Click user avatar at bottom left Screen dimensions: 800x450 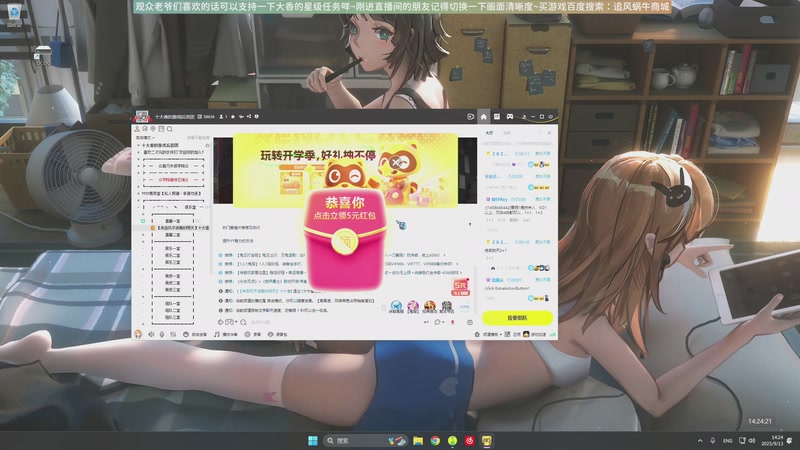(138, 334)
